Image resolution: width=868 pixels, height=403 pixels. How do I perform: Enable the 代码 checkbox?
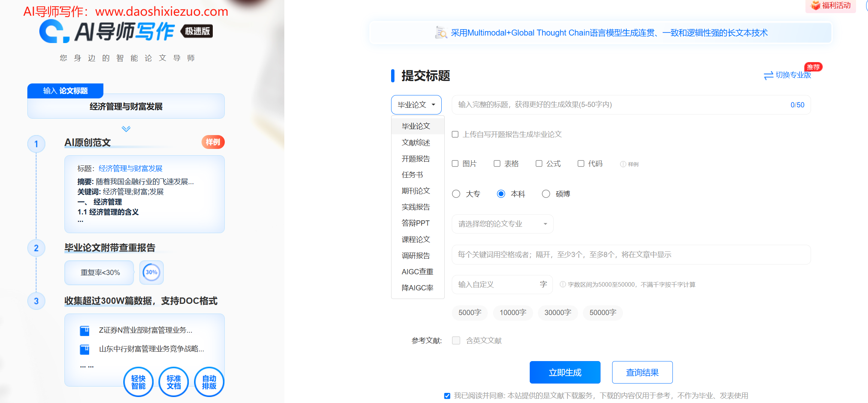(581, 164)
